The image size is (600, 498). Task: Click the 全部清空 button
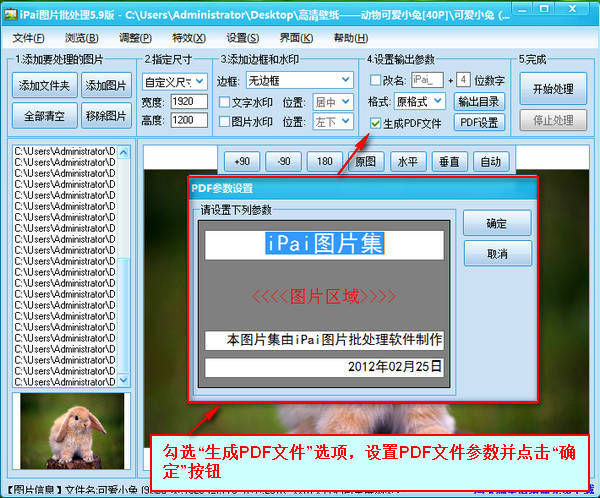coord(44,116)
